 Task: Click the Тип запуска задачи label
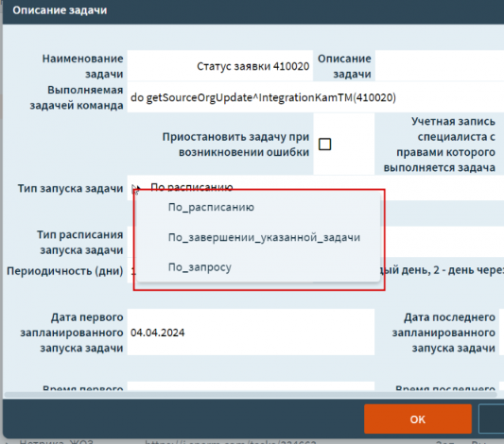(x=70, y=188)
